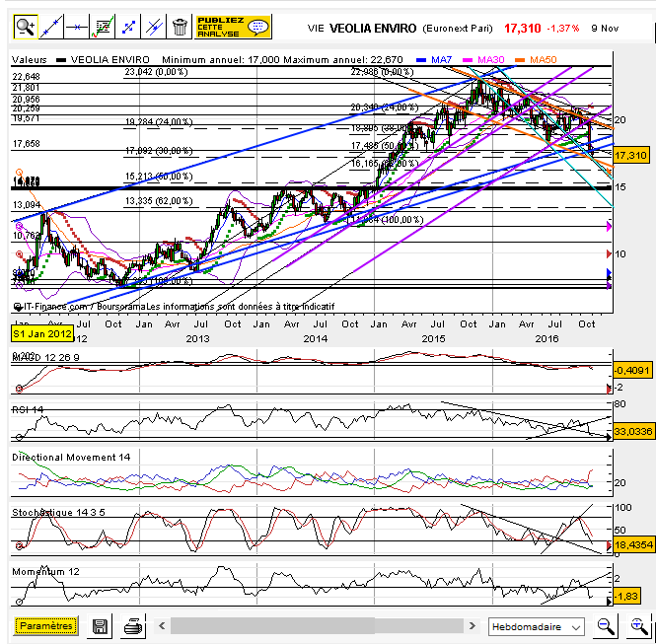
Task: Click the trash can delete icon
Action: pos(180,27)
